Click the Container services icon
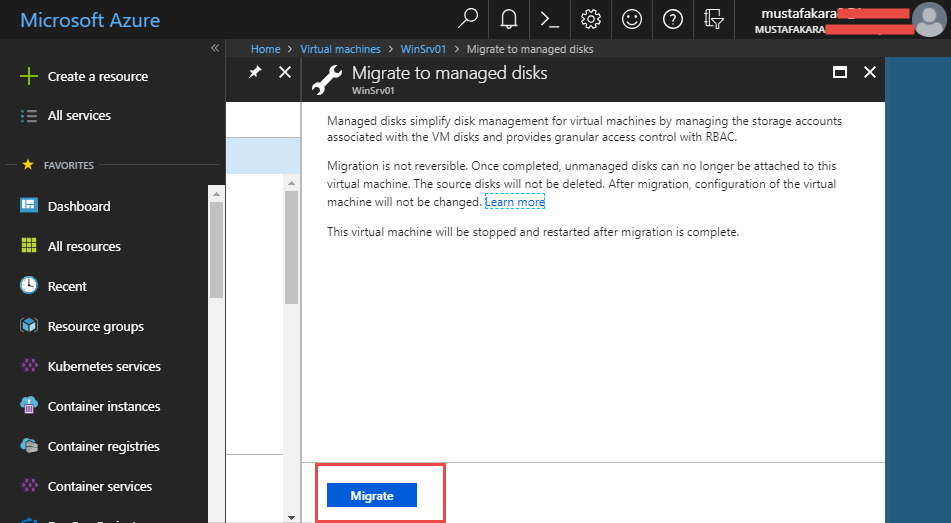This screenshot has height=523, width=951. 29,485
